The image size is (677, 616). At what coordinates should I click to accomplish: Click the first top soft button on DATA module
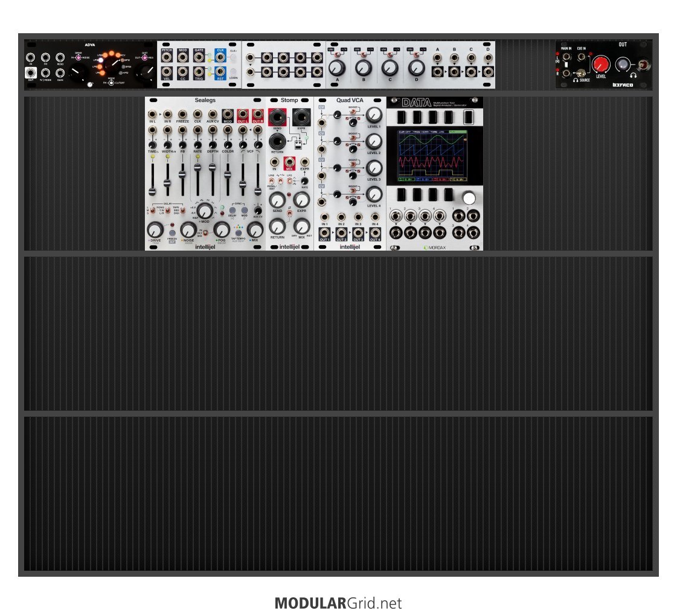(x=402, y=117)
